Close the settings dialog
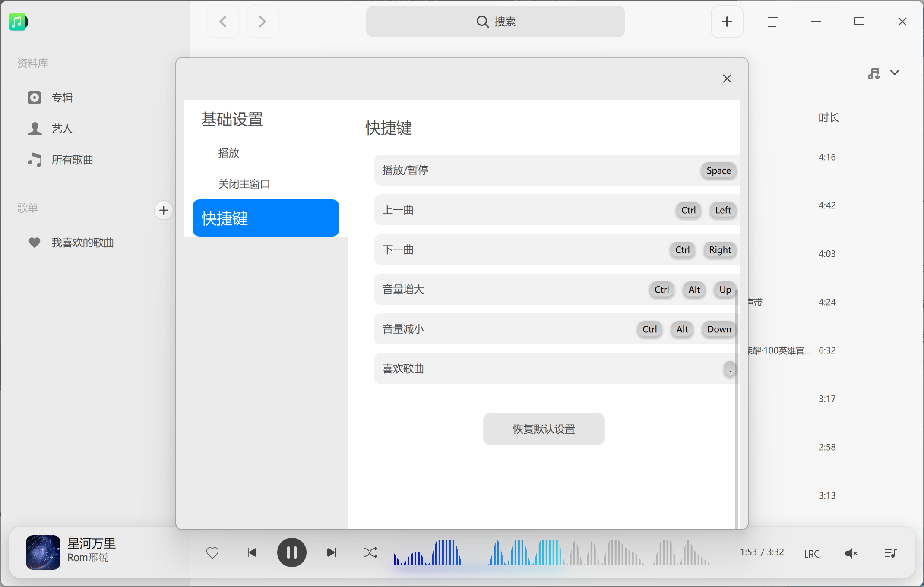 coord(727,79)
